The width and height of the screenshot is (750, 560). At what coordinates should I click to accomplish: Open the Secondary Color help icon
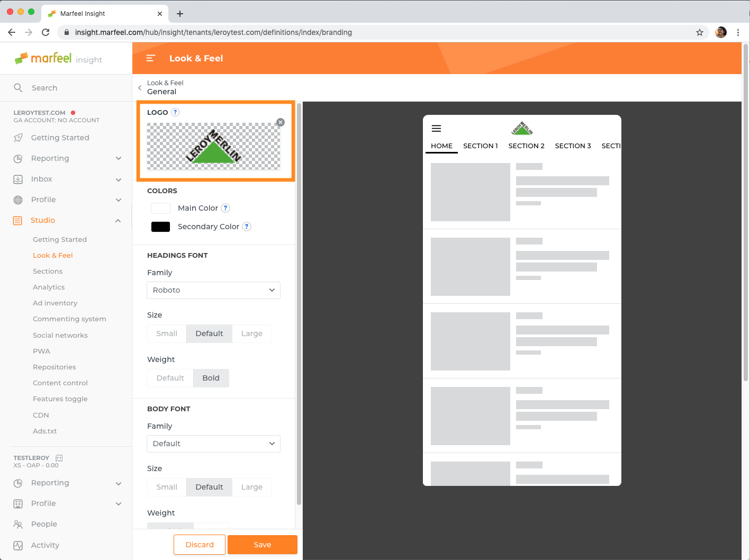point(247,227)
